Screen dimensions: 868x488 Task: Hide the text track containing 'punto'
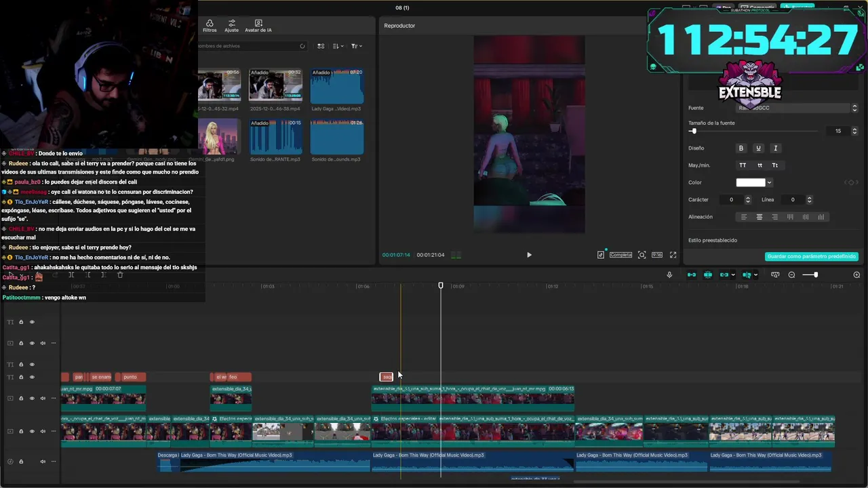pos(32,378)
